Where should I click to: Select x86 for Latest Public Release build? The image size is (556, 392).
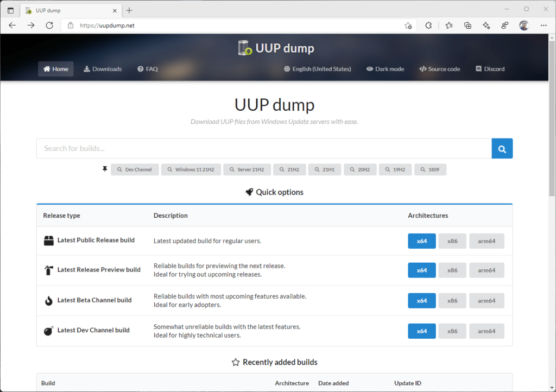(452, 241)
